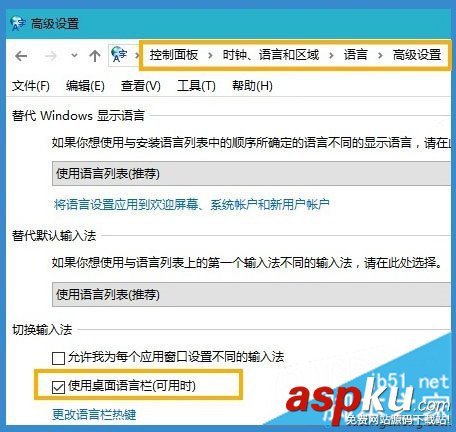Select 时钟、语言和区域 breadcrumb

pos(271,55)
